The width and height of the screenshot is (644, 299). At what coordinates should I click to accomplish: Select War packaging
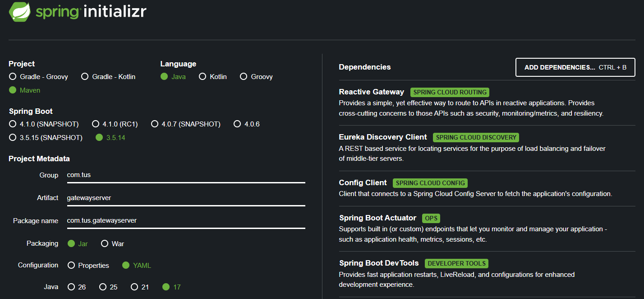tap(113, 243)
